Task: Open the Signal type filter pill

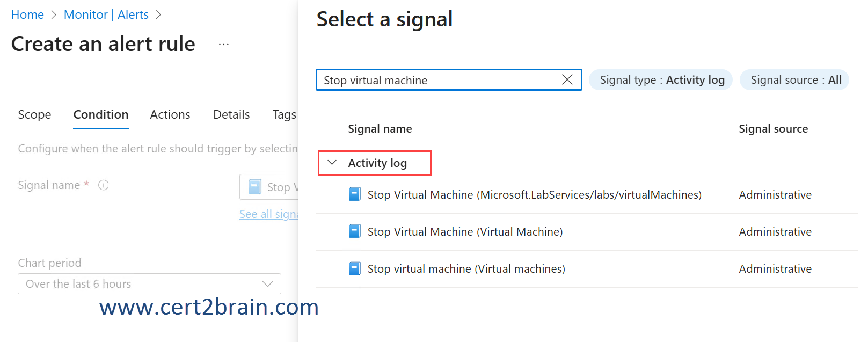Action: point(661,80)
